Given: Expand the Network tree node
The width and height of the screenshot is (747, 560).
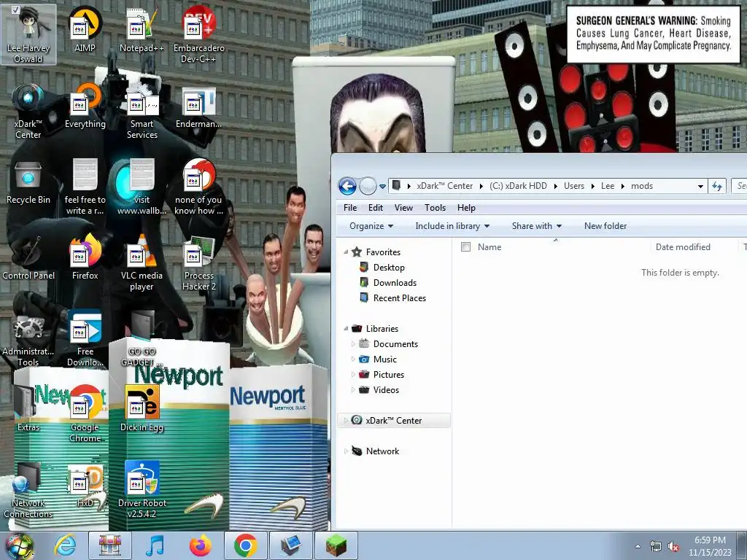Looking at the screenshot, I should click(x=346, y=451).
